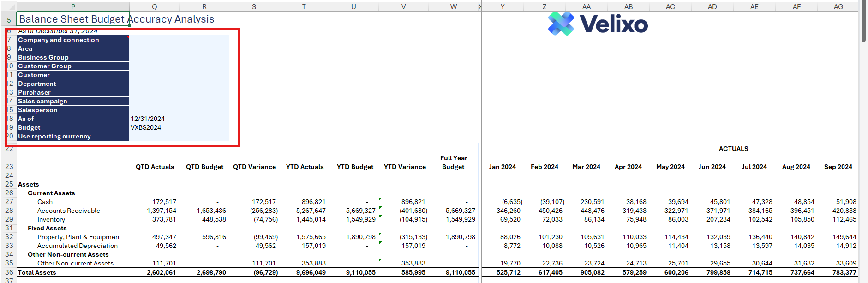Image resolution: width=868 pixels, height=283 pixels.
Task: Click the Total Assets row label
Action: [37, 272]
